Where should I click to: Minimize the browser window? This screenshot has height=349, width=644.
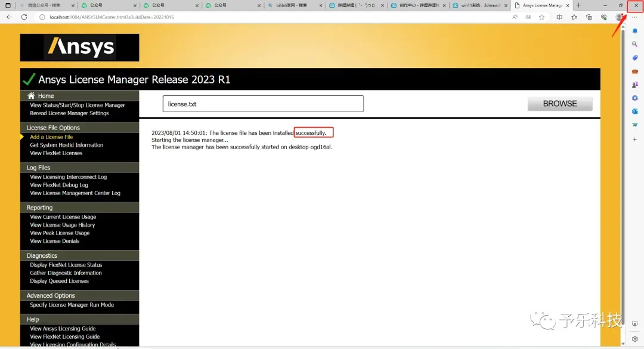click(605, 5)
